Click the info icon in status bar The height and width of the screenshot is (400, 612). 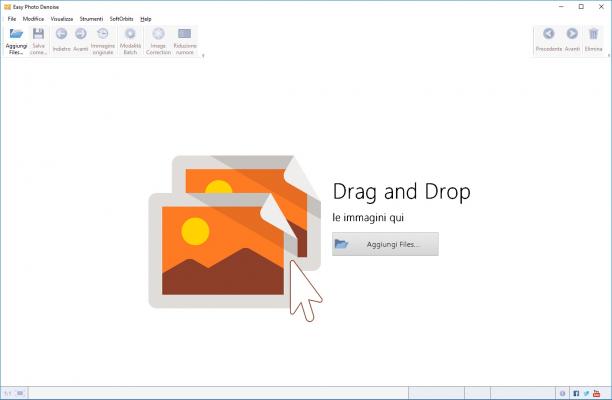(562, 393)
